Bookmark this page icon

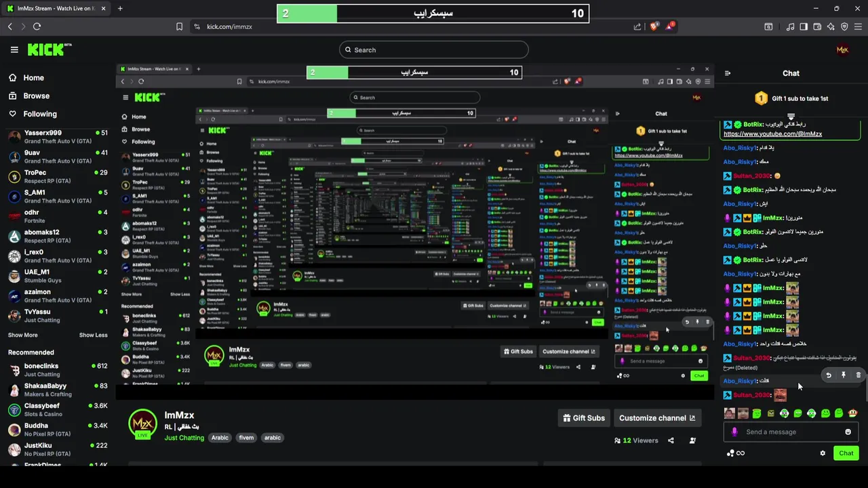click(179, 26)
